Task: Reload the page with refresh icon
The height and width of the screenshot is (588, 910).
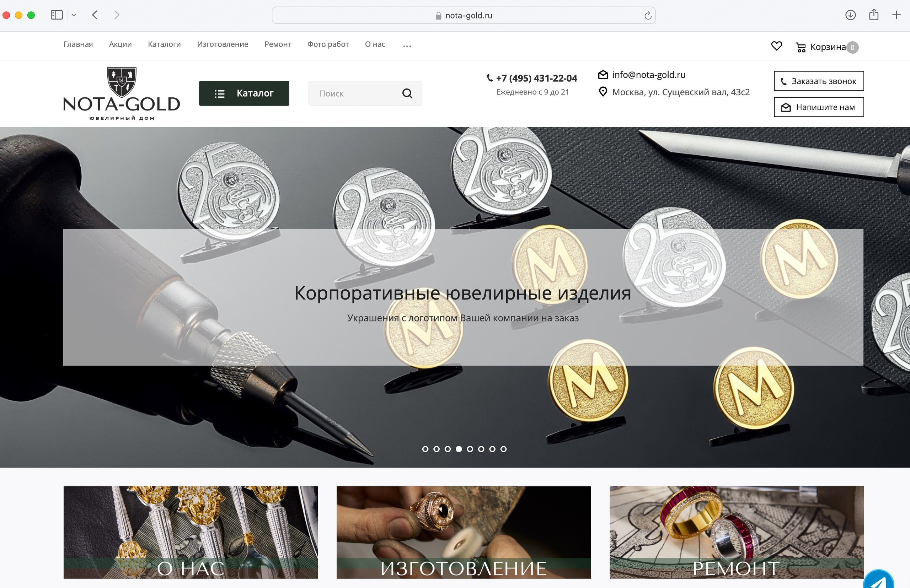Action: pos(648,15)
